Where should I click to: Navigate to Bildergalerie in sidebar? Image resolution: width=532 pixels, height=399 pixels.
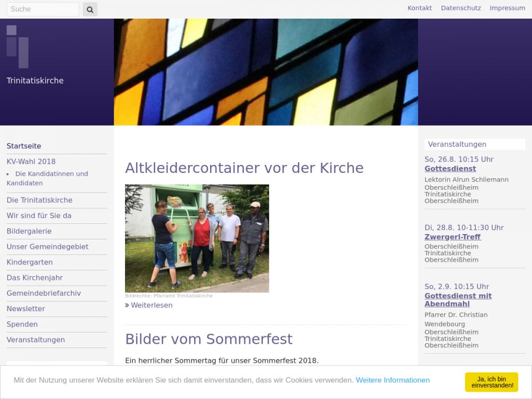(x=29, y=231)
